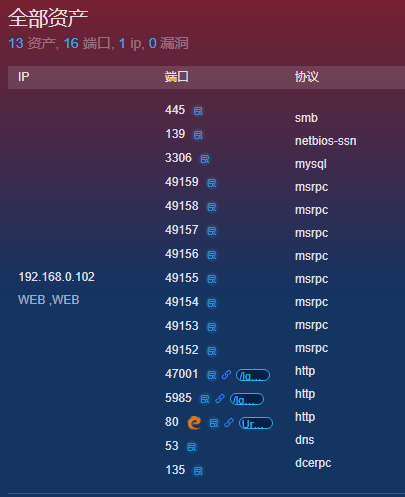Open details icon beside port 49152
The width and height of the screenshot is (405, 497).
click(x=212, y=351)
